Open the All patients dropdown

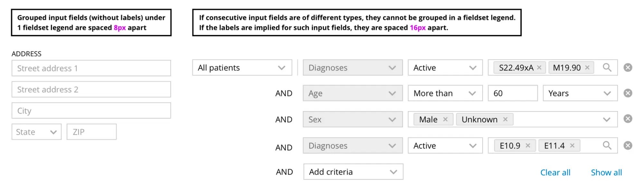242,68
